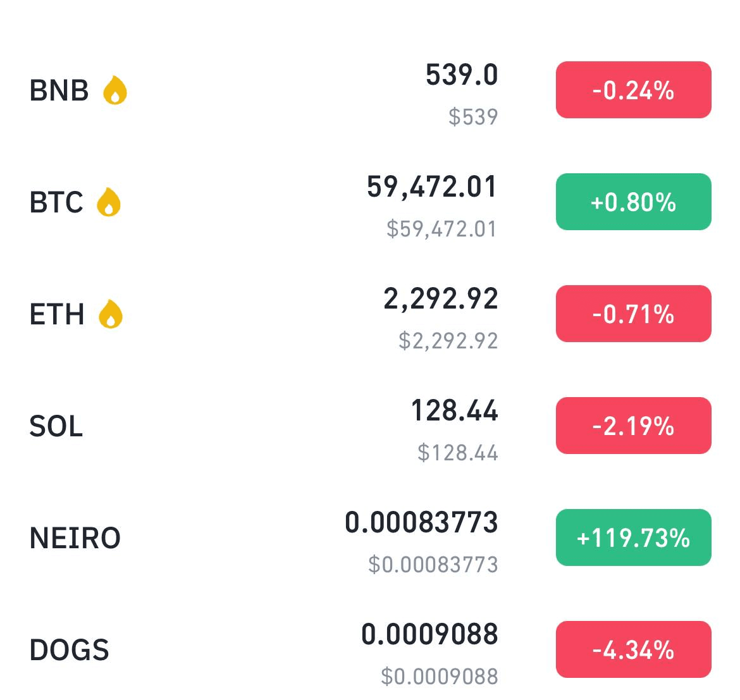Click the SOL -2.19% red badge
The height and width of the screenshot is (700, 740).
633,426
